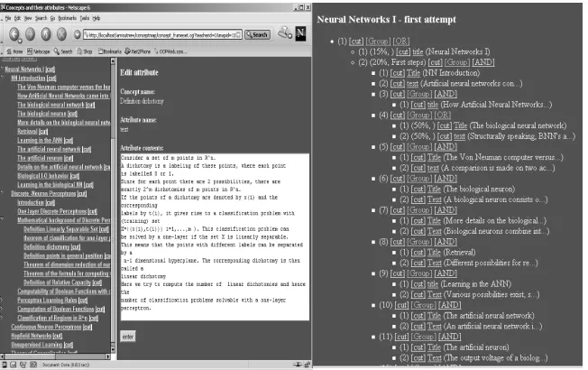Viewport: 588px width, 370px height.
Task: Expand the Perceptron Learning Rules tree node
Action: coord(2,300)
